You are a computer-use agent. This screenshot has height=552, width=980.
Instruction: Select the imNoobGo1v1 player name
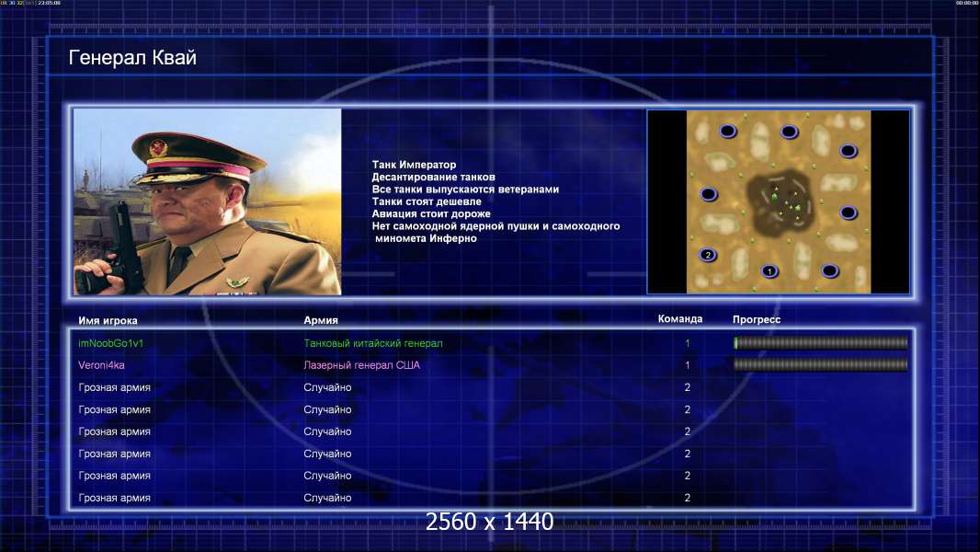(x=110, y=343)
